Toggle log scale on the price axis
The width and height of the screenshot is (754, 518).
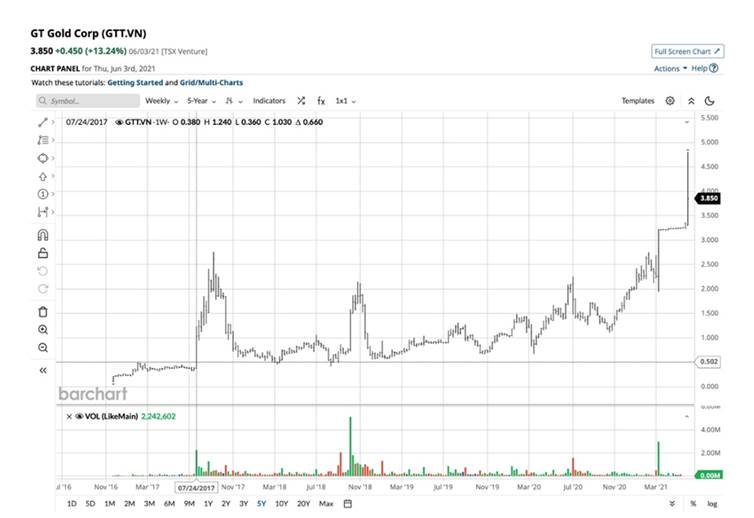(711, 503)
